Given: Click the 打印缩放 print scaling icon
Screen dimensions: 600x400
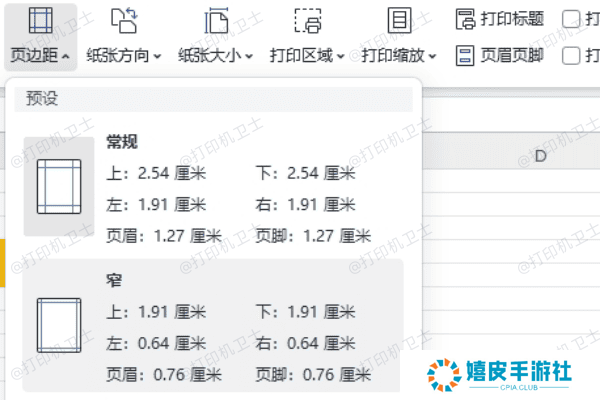Looking at the screenshot, I should click(399, 20).
